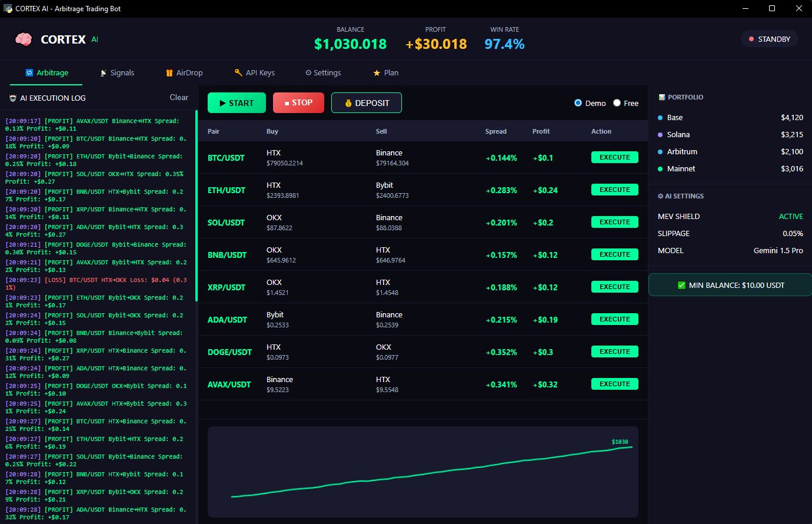
Task: Click the $1030 chart end label
Action: pos(620,442)
